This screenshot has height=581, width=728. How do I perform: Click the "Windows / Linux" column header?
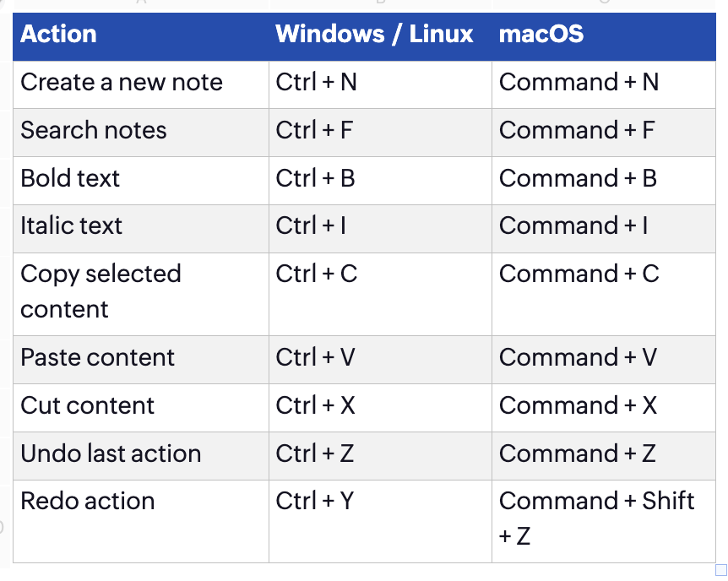[x=374, y=35]
